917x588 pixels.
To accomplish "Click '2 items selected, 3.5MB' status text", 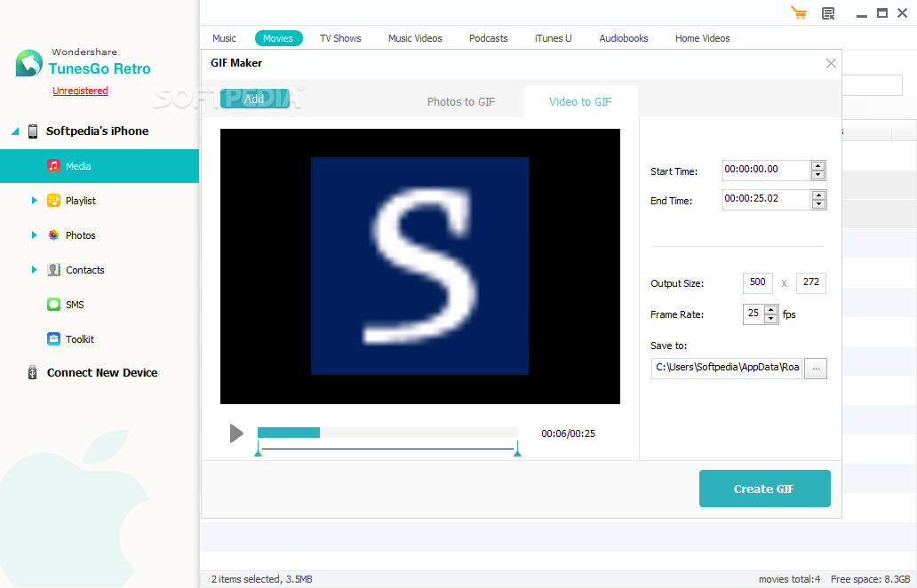I will click(x=262, y=579).
